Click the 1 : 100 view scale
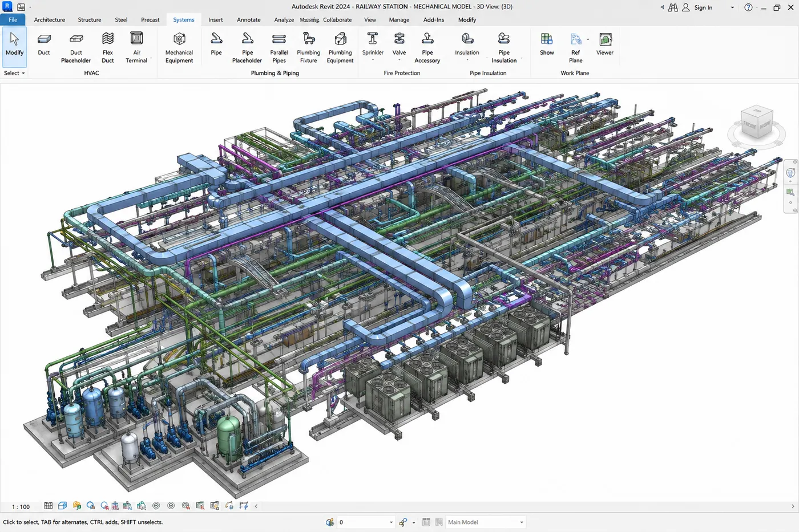Image resolution: width=799 pixels, height=532 pixels. (x=21, y=506)
